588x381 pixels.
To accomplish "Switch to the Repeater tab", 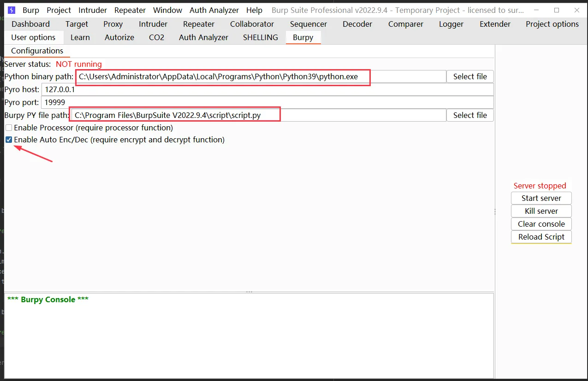I will tap(198, 24).
